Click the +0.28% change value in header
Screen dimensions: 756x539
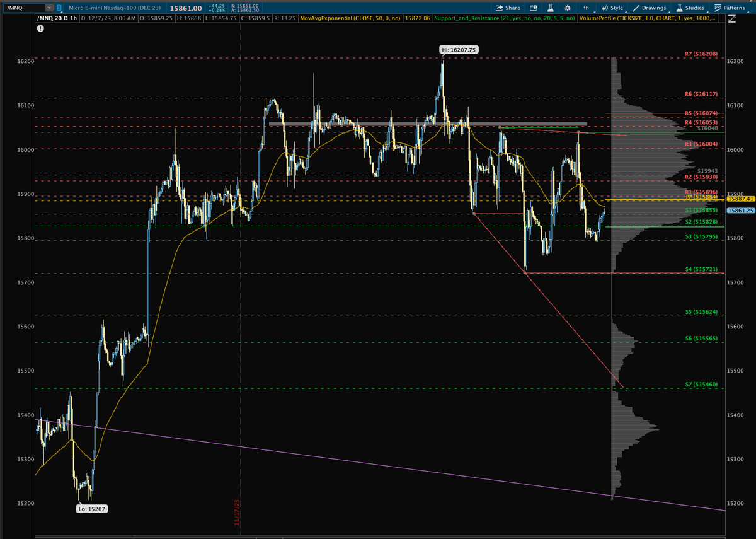[x=217, y=11]
